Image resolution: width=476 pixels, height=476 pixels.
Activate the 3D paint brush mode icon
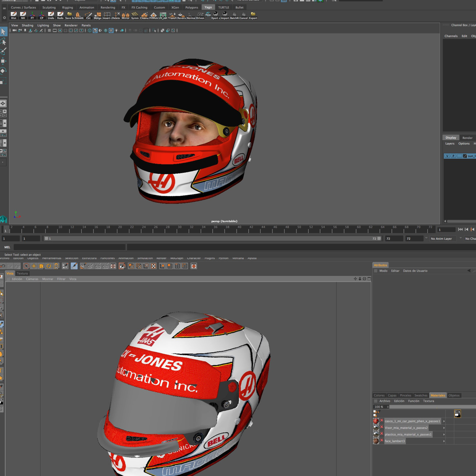(x=74, y=266)
